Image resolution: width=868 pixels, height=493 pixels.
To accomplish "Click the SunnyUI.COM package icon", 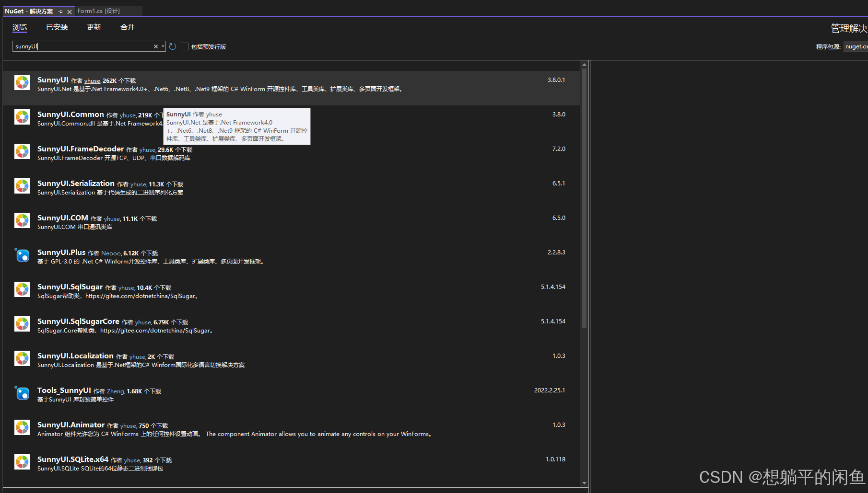I will pos(22,220).
